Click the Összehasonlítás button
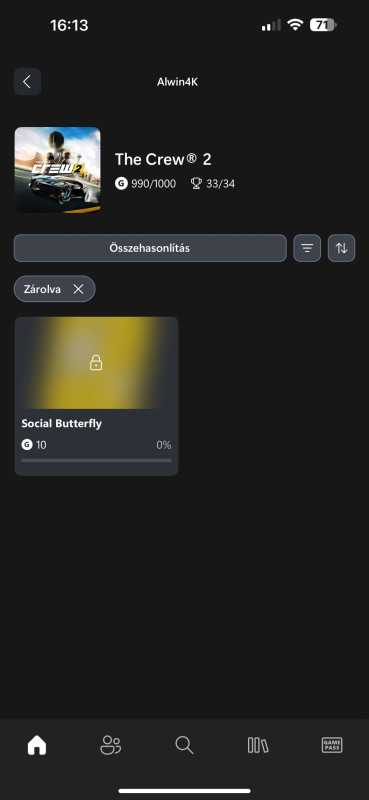Image resolution: width=369 pixels, height=800 pixels. pyautogui.click(x=150, y=248)
